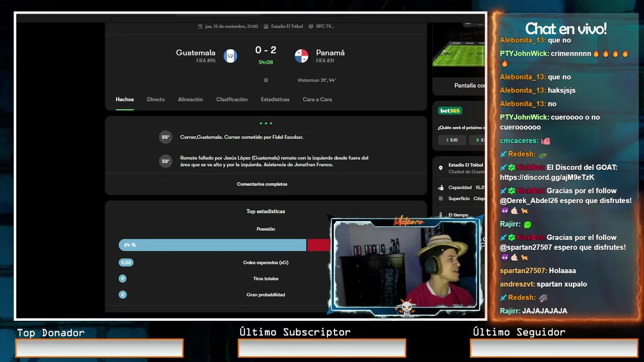The image size is (644, 362).
Task: Click the Posesión label
Action: 266,229
